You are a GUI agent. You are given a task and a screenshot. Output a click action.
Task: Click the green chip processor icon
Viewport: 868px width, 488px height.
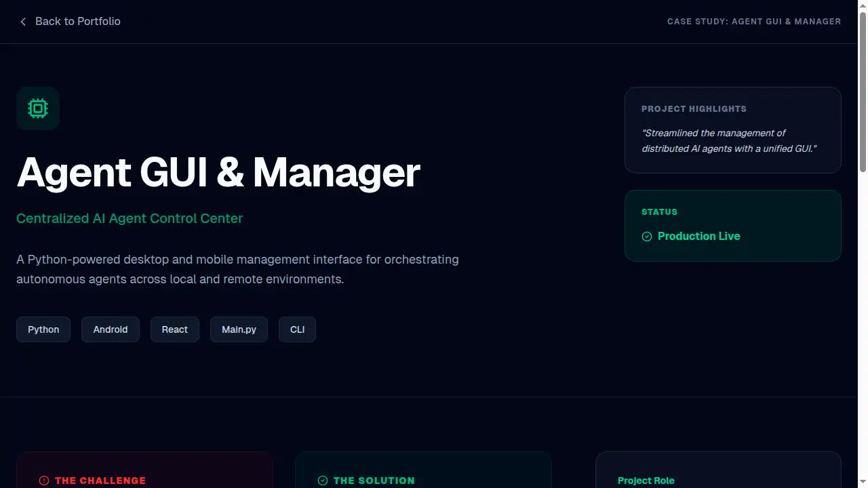38,108
